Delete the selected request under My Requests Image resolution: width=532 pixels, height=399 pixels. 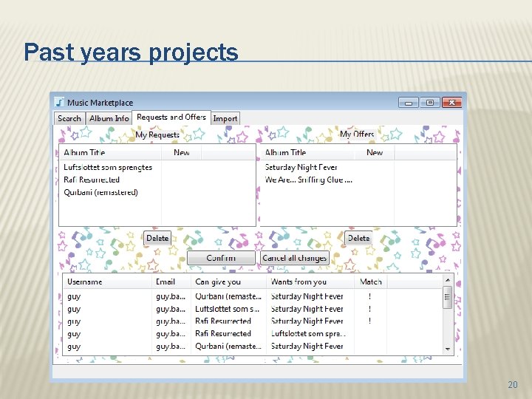(x=157, y=238)
